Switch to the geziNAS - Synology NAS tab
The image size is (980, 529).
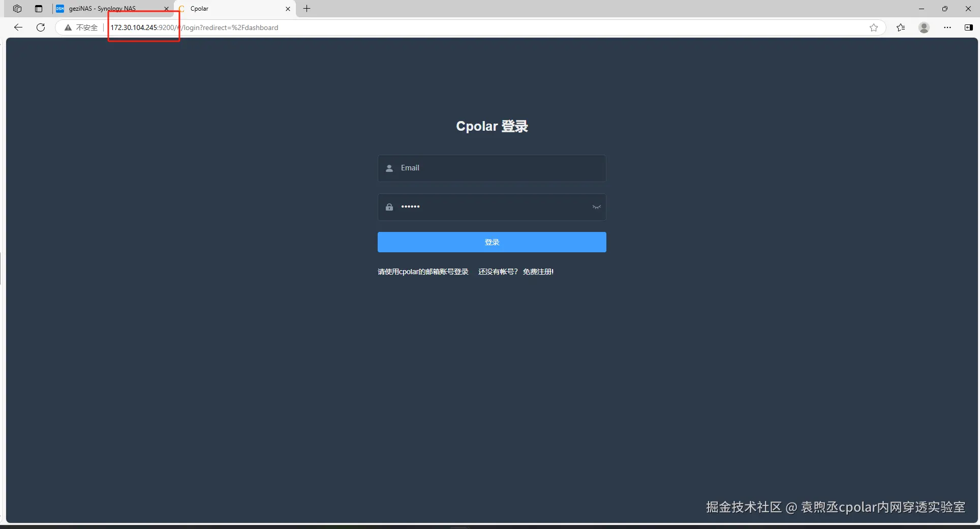click(x=113, y=9)
